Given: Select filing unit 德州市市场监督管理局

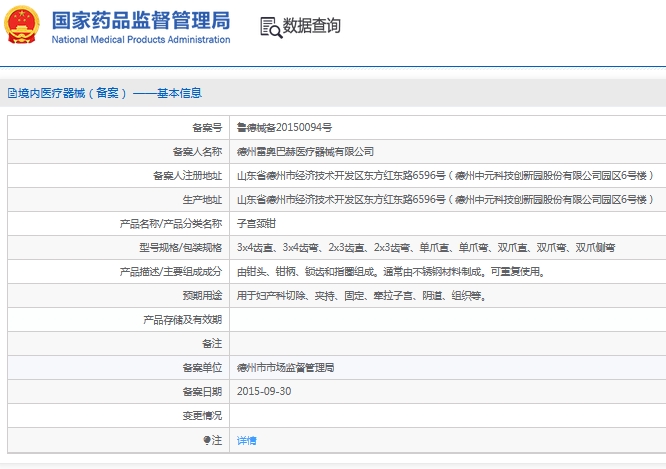Looking at the screenshot, I should (x=285, y=367).
